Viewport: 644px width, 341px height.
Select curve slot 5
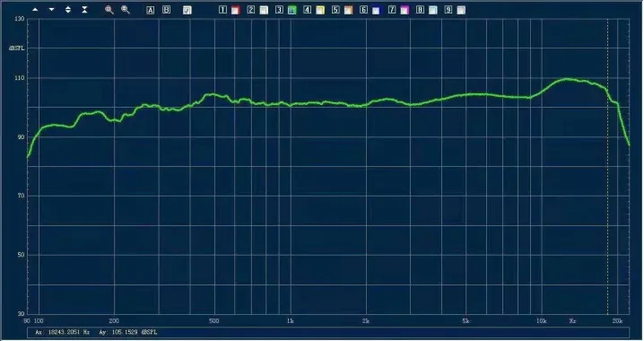click(335, 10)
